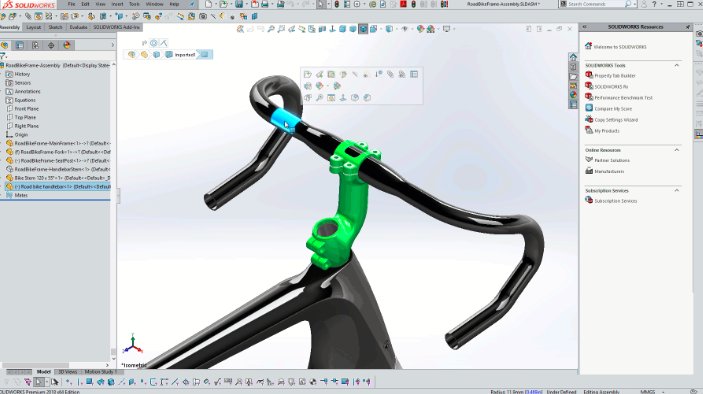Launch Performance Benchmark Test
Screen dimensions: 703x394
point(623,98)
